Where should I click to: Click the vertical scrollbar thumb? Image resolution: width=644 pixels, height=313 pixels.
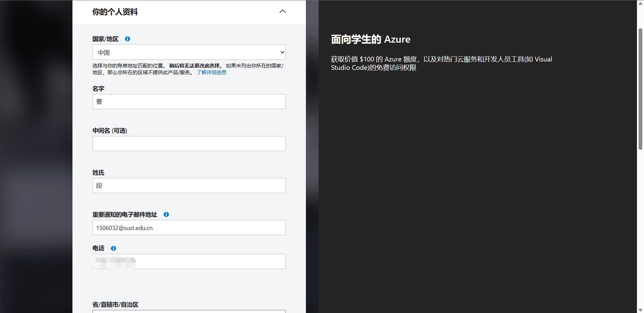click(x=640, y=89)
